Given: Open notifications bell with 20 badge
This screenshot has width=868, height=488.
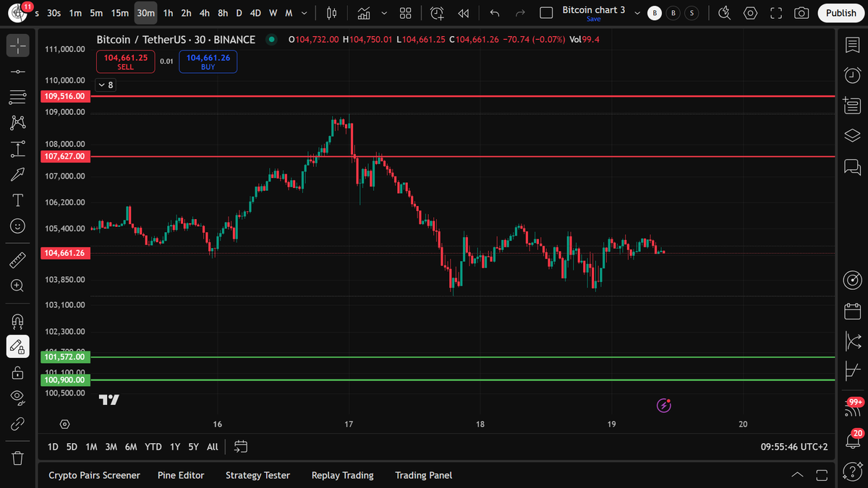Looking at the screenshot, I should pyautogui.click(x=852, y=440).
